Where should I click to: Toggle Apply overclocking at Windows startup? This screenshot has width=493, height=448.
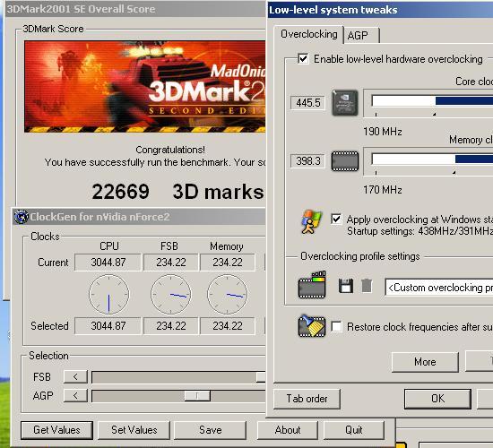click(x=336, y=219)
